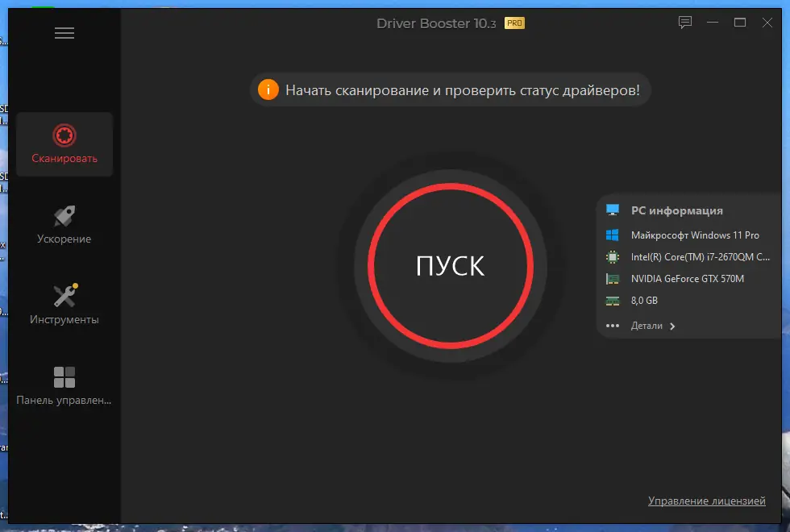Click the driver status notification banner
The image size is (790, 532).
450,89
